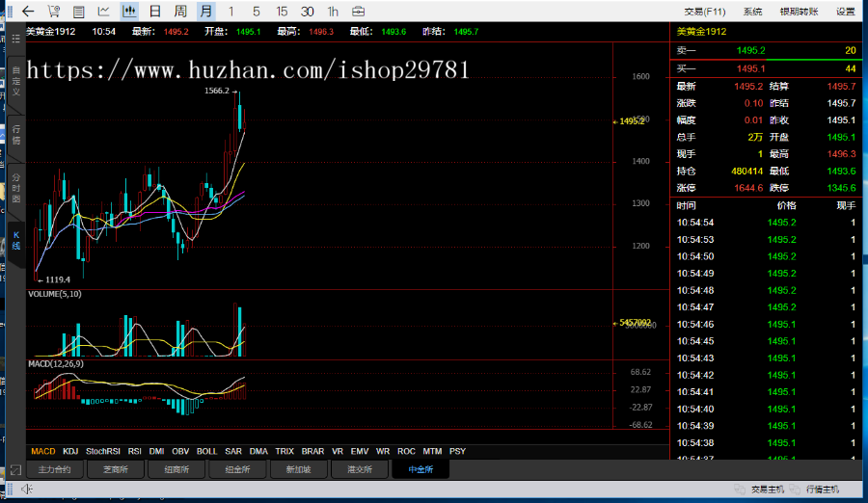The image size is (868, 503).
Task: Open the 设置 settings menu
Action: pos(845,12)
